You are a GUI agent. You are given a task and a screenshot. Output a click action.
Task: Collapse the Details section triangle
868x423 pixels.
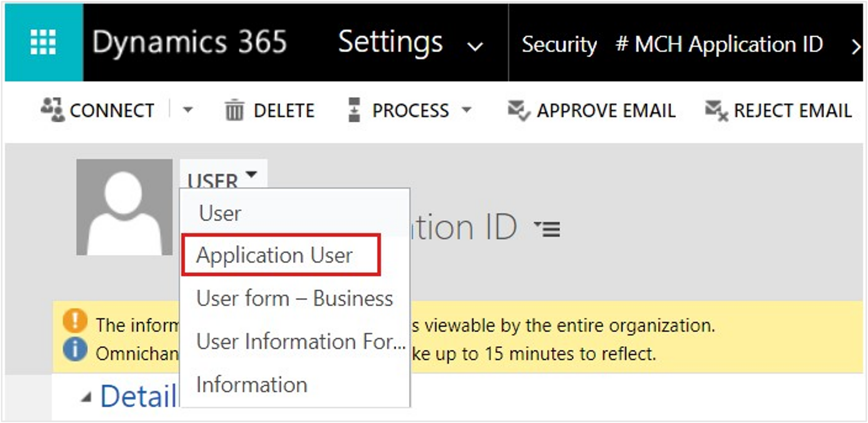tap(86, 397)
